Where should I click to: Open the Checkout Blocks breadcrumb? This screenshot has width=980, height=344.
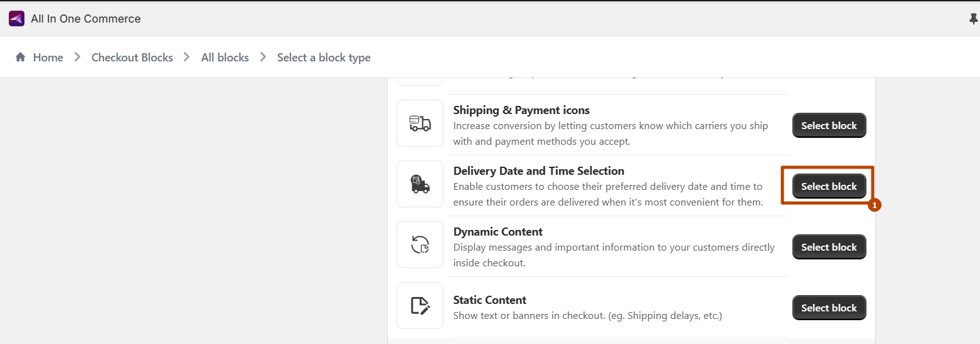(x=132, y=58)
